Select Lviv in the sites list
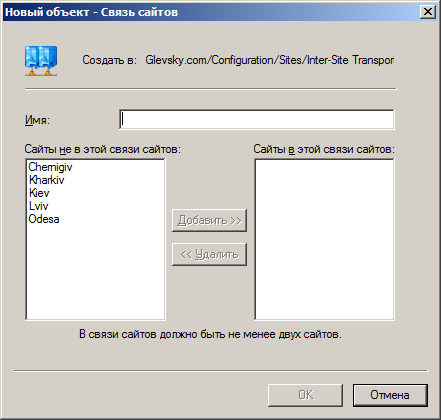The height and width of the screenshot is (420, 441). [39, 206]
